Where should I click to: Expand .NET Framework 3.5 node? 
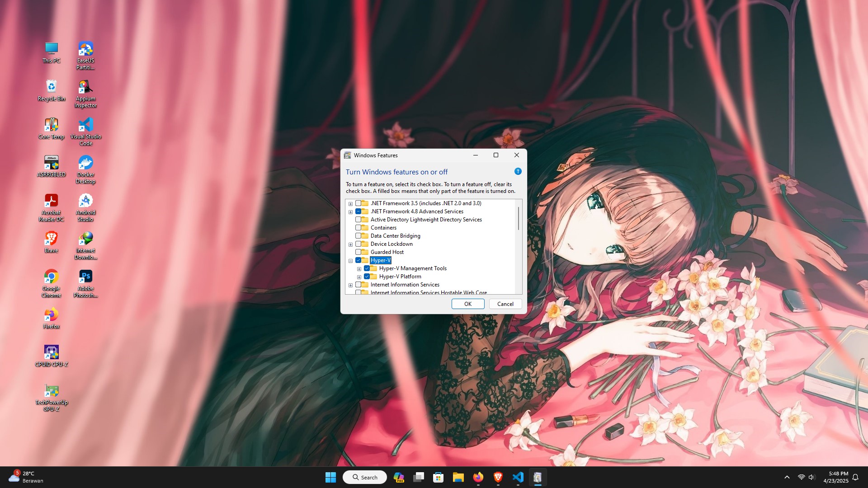click(x=350, y=204)
